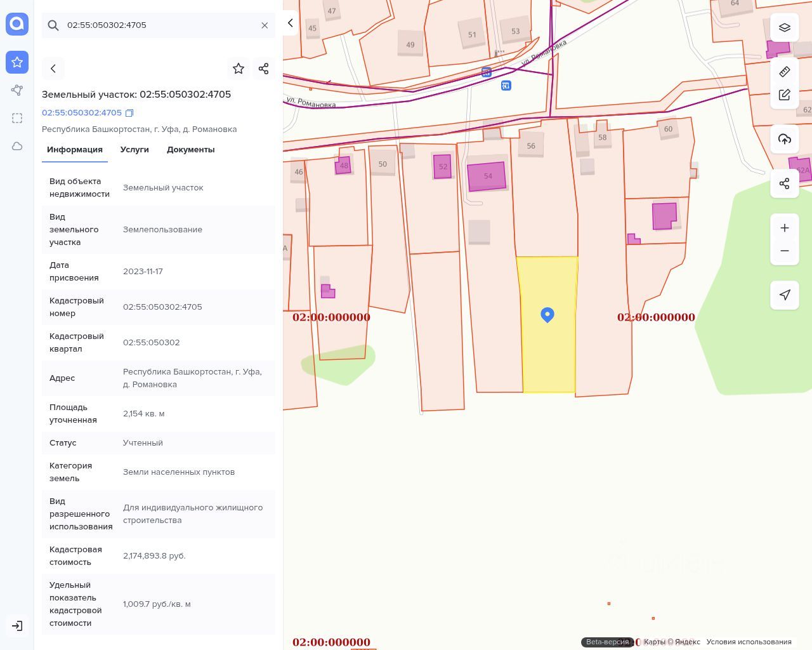The width and height of the screenshot is (812, 650).
Task: Click value Землепользование
Action: [162, 230]
